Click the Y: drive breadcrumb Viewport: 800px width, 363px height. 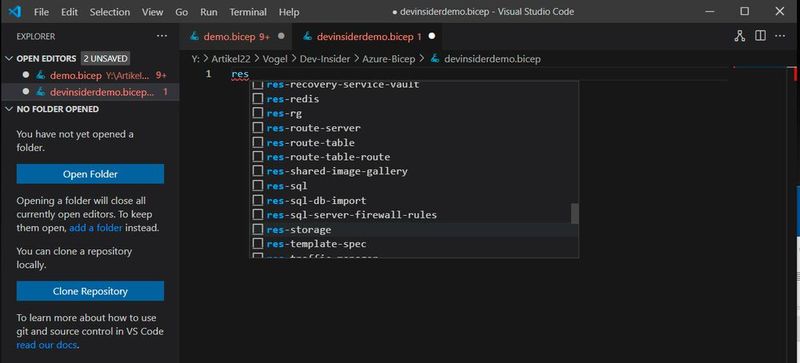point(195,59)
